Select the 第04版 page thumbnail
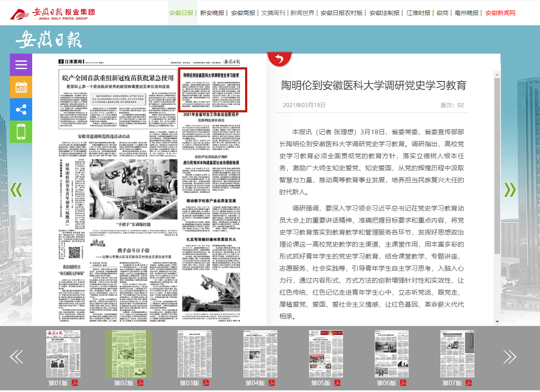 tap(261, 354)
